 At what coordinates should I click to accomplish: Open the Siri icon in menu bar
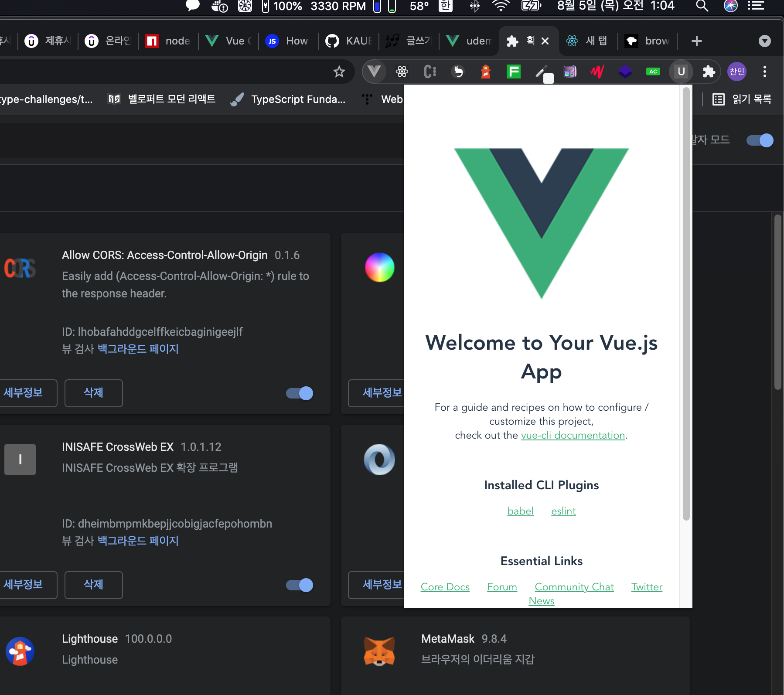730,6
